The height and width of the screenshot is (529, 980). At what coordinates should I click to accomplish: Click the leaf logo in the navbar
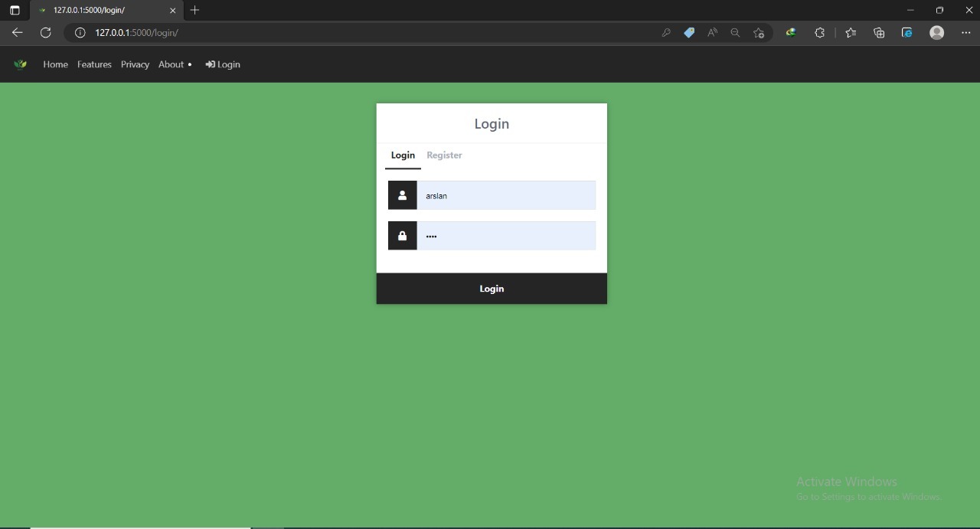[x=21, y=64]
